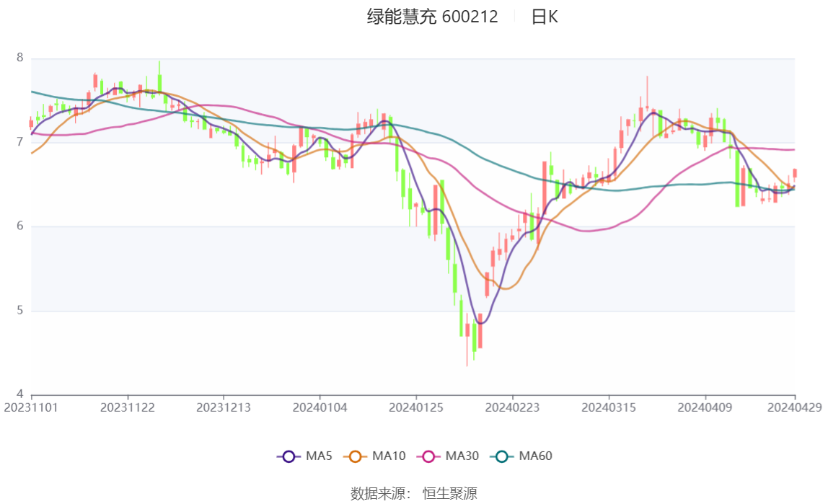Click the 20240429 date axis label

tap(795, 407)
